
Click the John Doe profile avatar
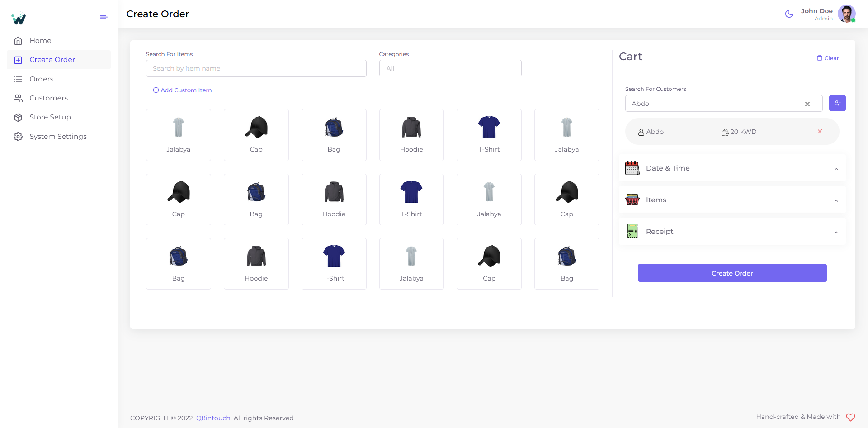846,14
